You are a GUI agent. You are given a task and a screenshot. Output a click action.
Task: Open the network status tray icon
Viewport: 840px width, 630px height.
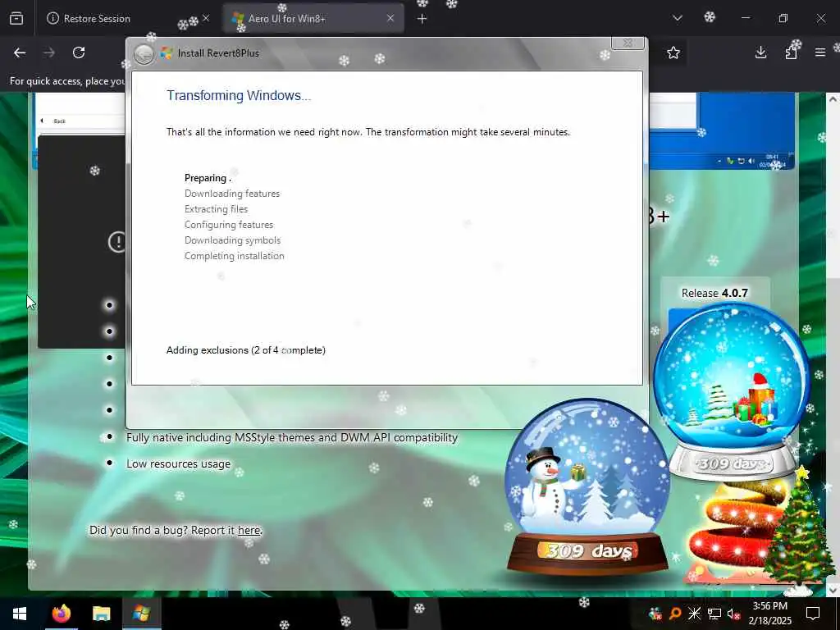pos(714,614)
